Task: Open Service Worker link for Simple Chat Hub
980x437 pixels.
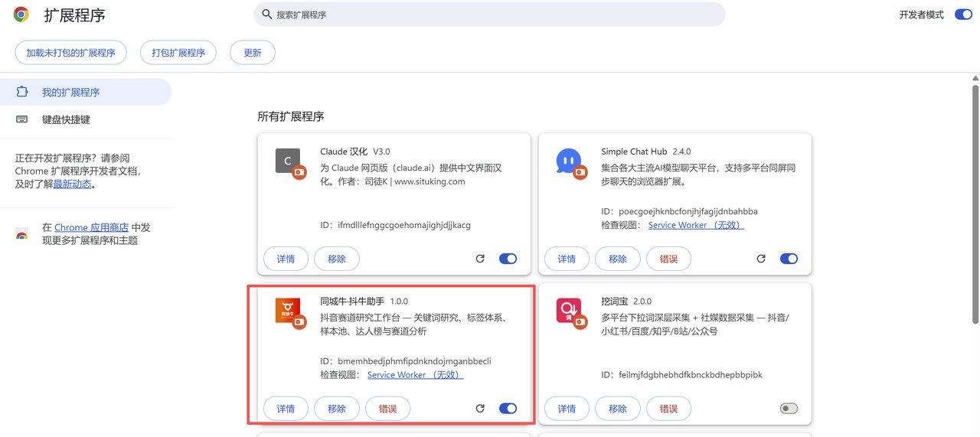Action: (696, 225)
